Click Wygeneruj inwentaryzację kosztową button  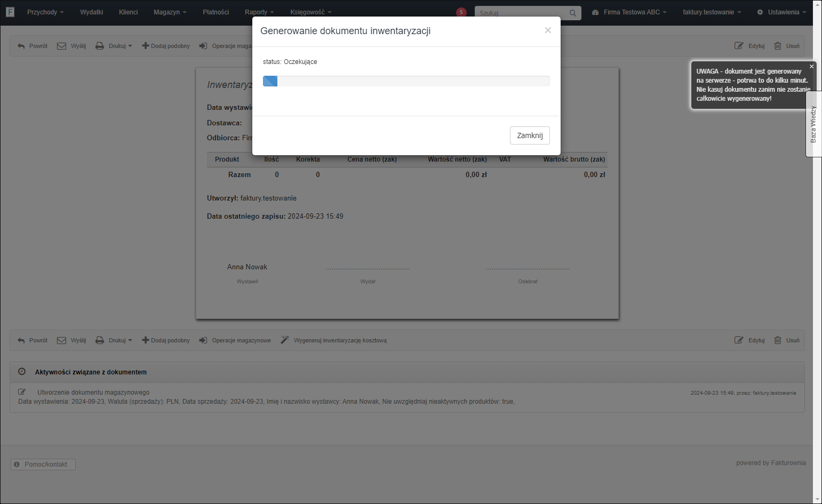pyautogui.click(x=333, y=340)
